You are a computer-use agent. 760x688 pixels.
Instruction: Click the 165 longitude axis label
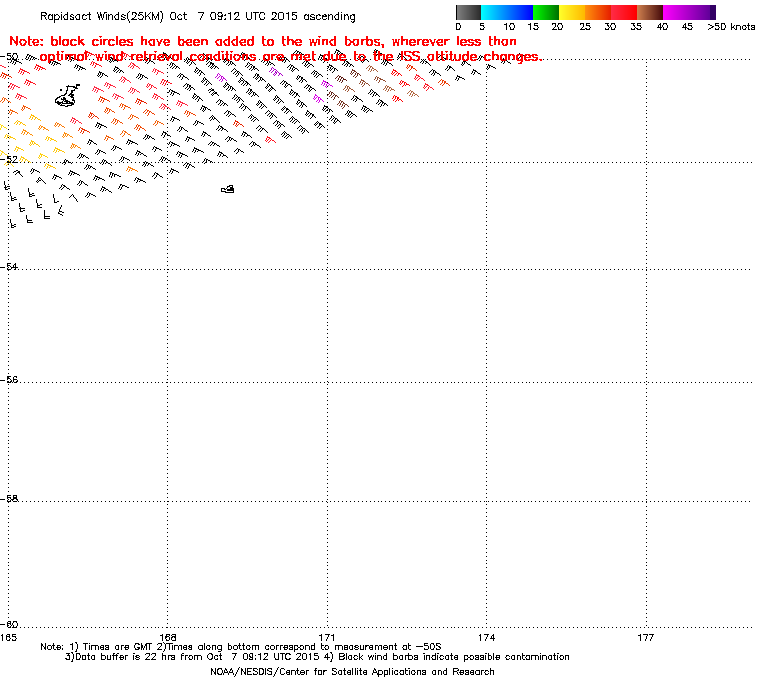8,637
